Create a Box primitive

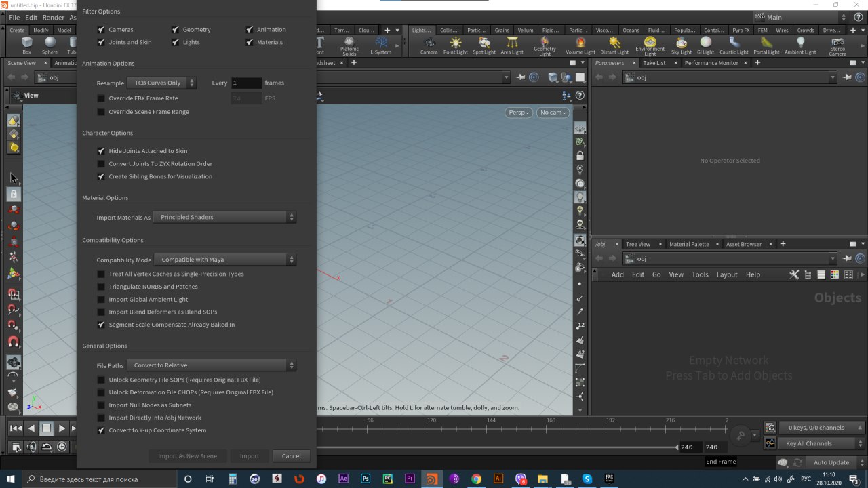point(26,45)
